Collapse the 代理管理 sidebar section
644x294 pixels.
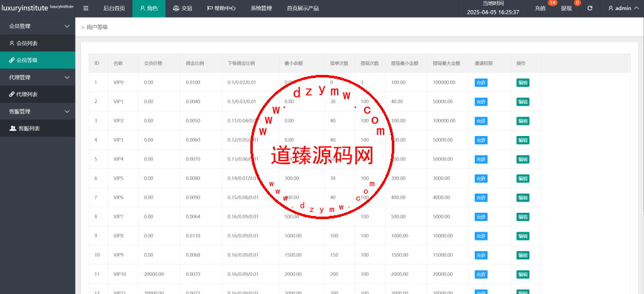[37, 77]
